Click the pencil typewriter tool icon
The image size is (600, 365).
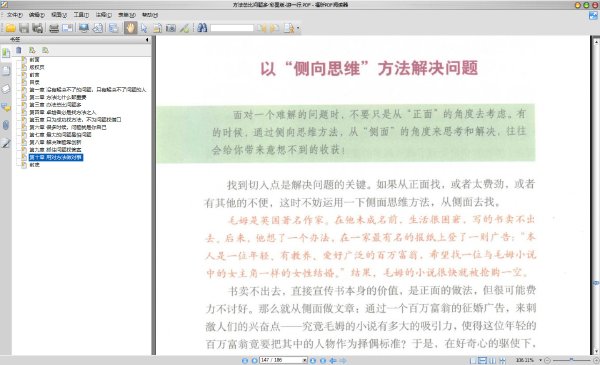tap(185, 28)
